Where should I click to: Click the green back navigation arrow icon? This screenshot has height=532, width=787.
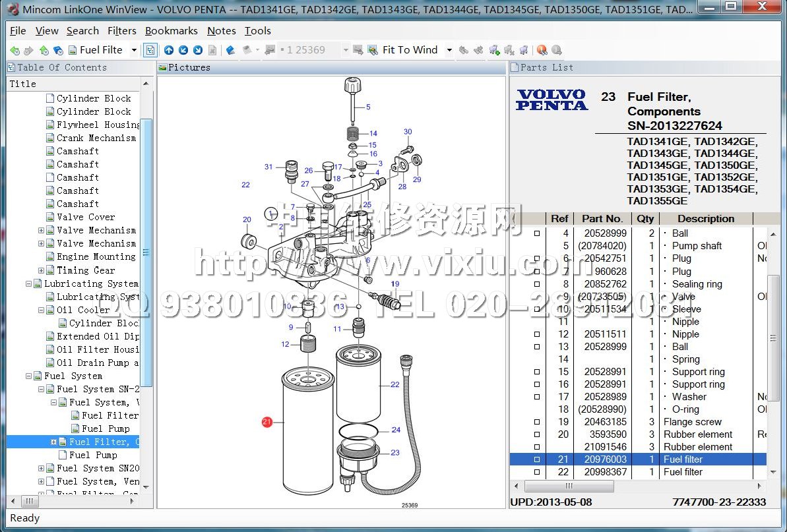(x=15, y=50)
